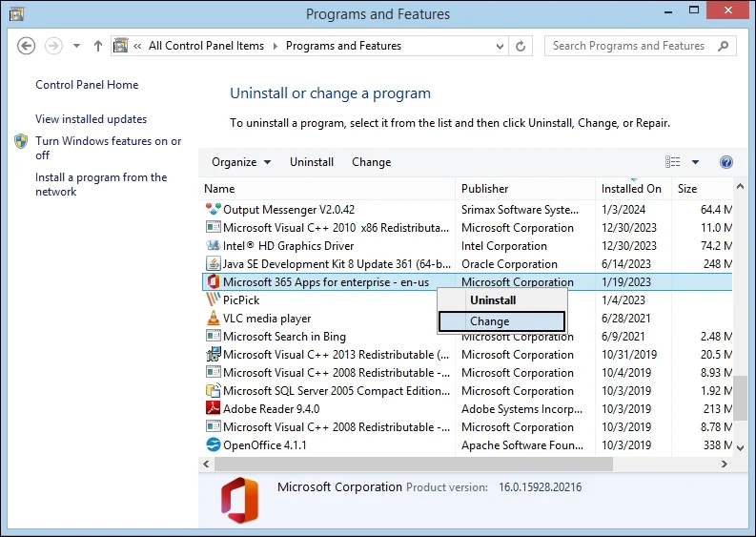Click the Control Panel icon in address bar
756x537 pixels.
pos(120,46)
